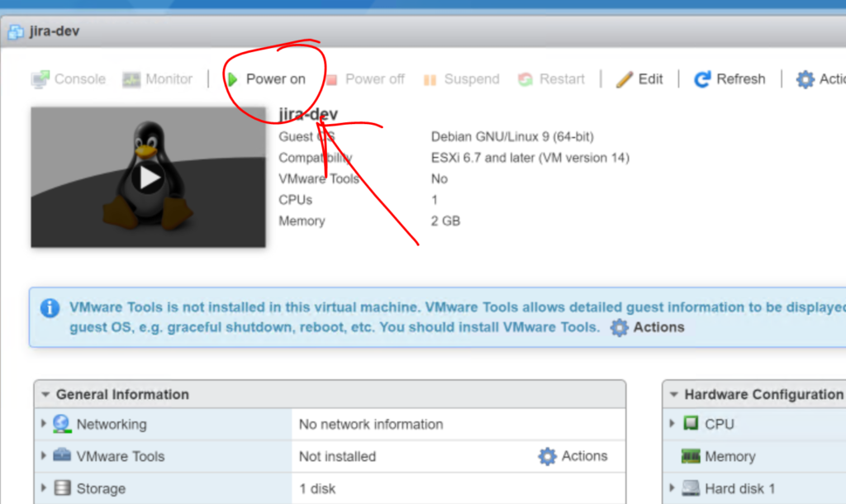
Task: Select Suspend in the toolbar
Action: (x=462, y=79)
